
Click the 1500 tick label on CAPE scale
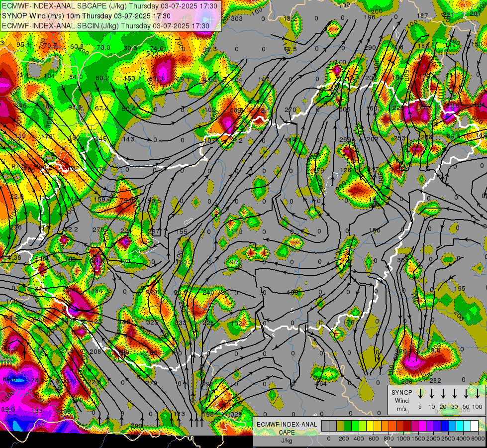(418, 439)
